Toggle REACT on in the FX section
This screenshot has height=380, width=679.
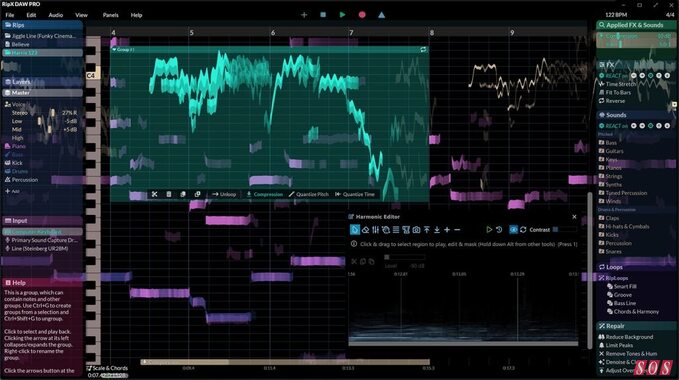tap(613, 76)
